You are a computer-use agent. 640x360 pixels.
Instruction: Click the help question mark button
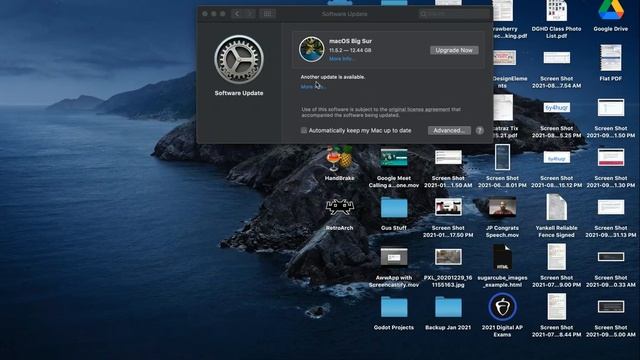(480, 130)
